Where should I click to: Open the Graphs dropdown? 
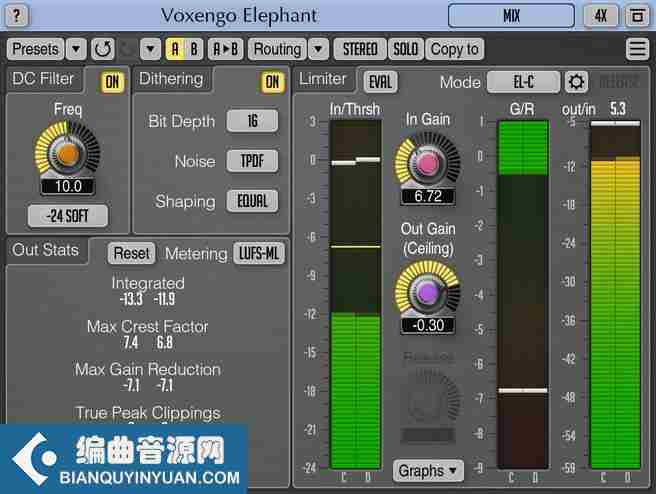tap(428, 471)
